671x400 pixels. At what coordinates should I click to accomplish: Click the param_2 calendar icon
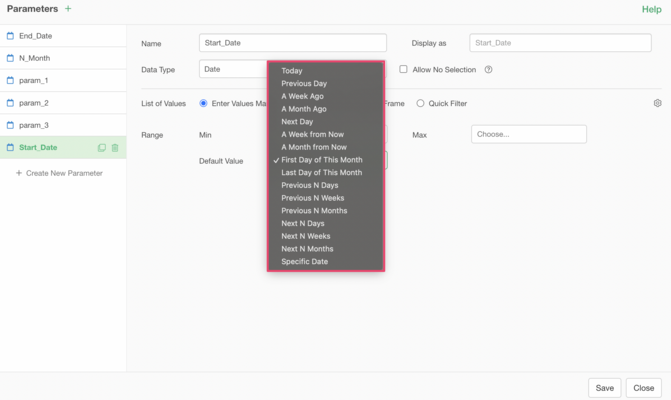pyautogui.click(x=10, y=103)
